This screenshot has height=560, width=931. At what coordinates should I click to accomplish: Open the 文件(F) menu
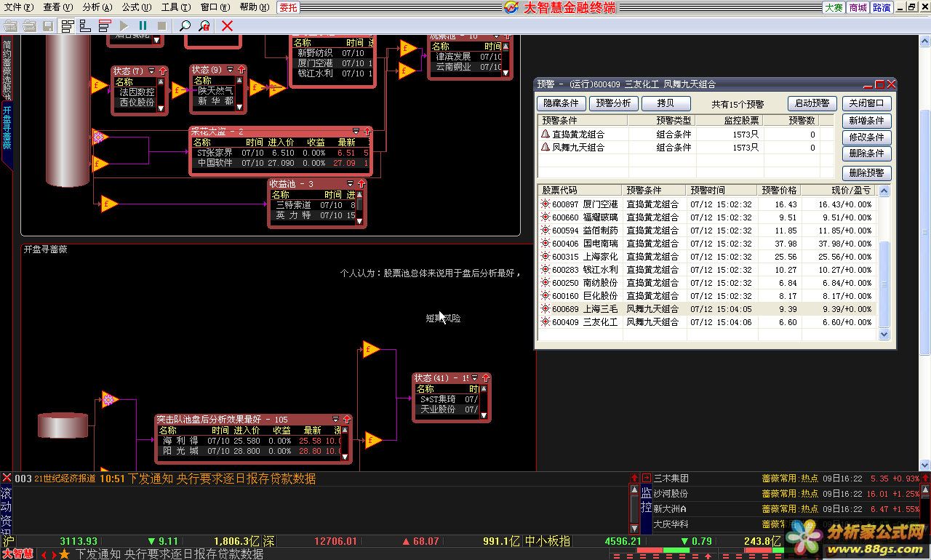pyautogui.click(x=18, y=7)
